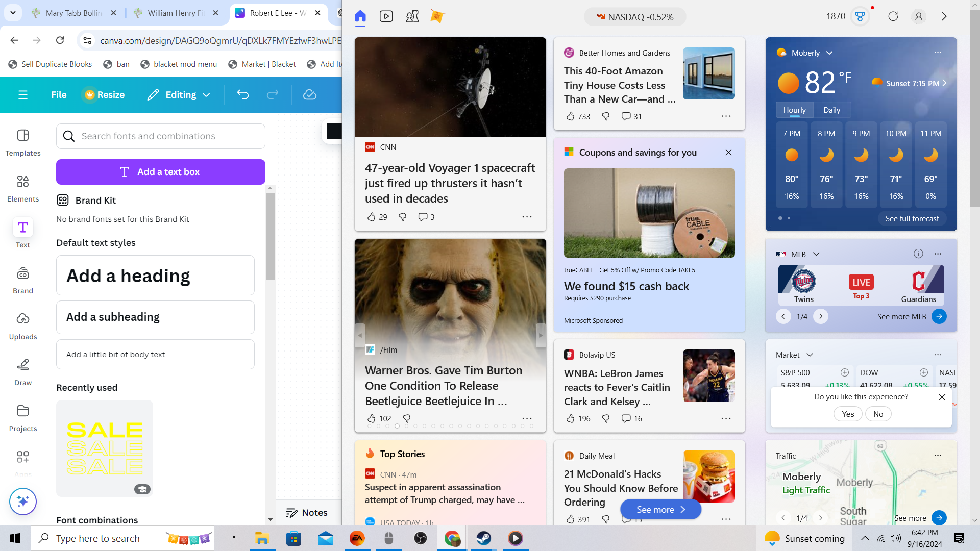Answer Yes to the experience prompt
This screenshot has width=980, height=551.
[848, 414]
